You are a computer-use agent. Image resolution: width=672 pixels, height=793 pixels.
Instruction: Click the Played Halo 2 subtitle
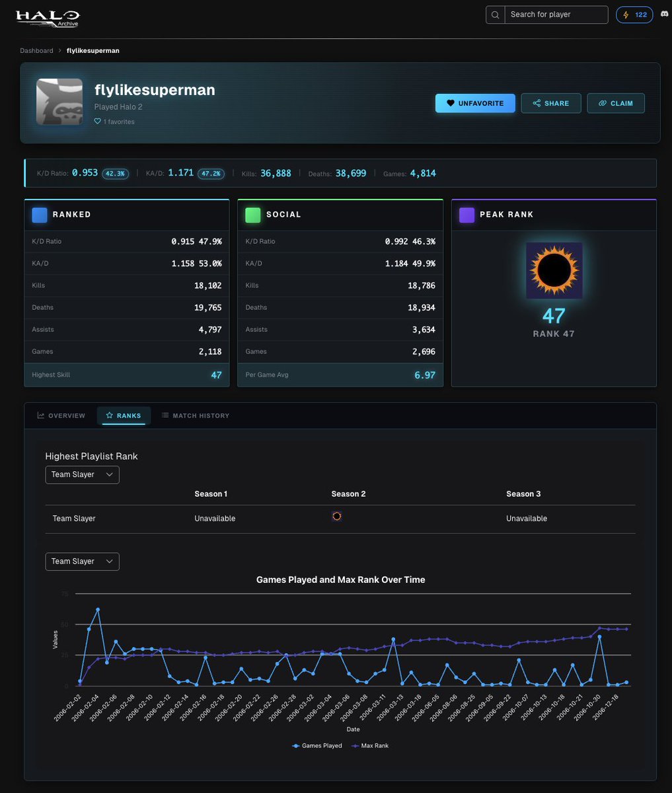[x=118, y=107]
